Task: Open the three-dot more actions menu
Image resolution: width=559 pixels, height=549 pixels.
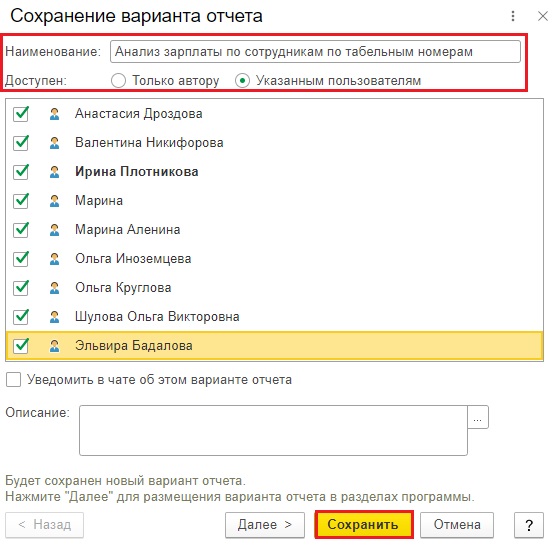Action: click(513, 16)
